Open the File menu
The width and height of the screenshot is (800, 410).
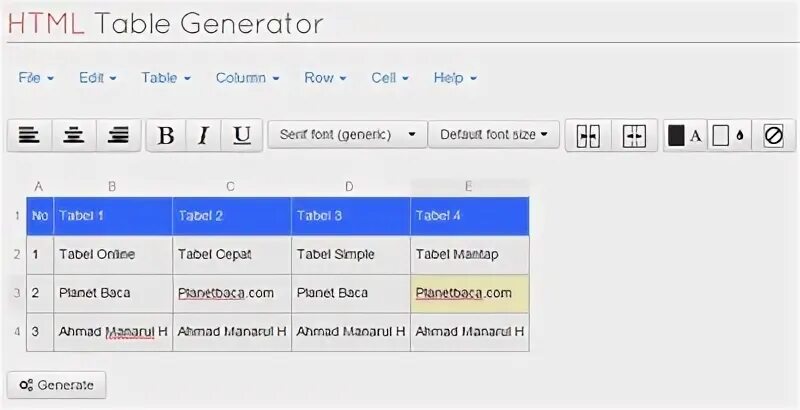coord(36,78)
